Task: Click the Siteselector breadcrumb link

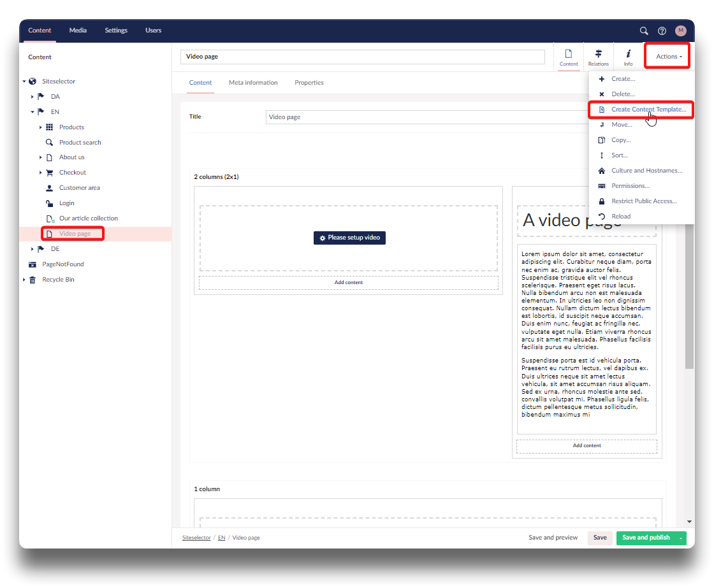Action: point(196,538)
